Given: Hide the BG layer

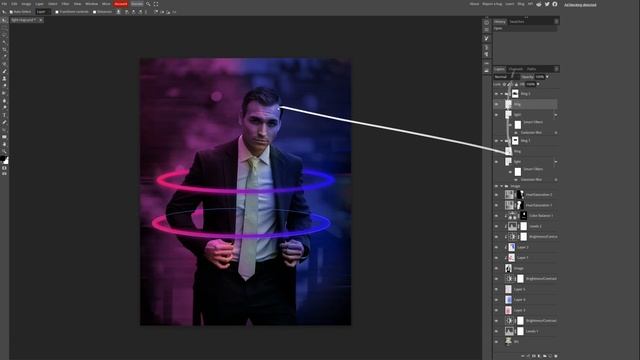Looking at the screenshot, I should (x=496, y=342).
